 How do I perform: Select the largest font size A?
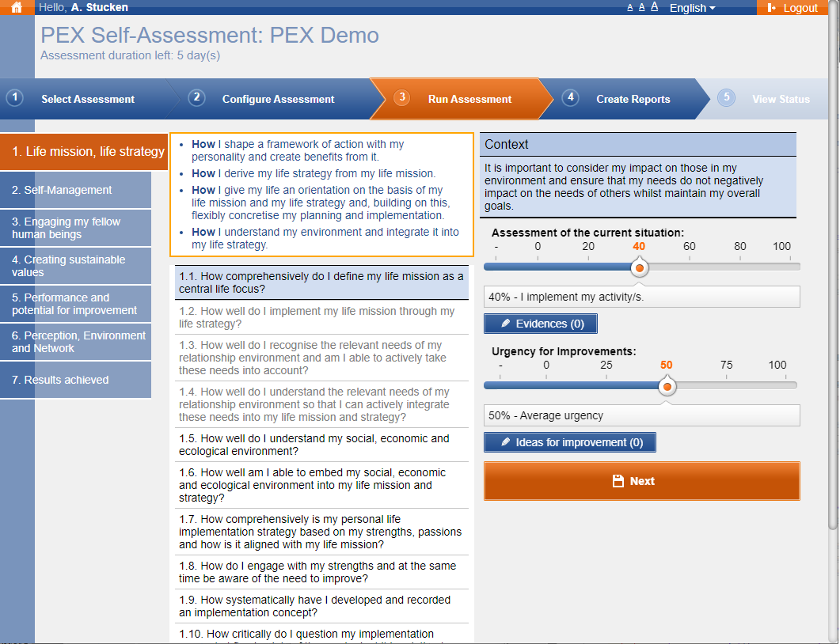pyautogui.click(x=655, y=7)
